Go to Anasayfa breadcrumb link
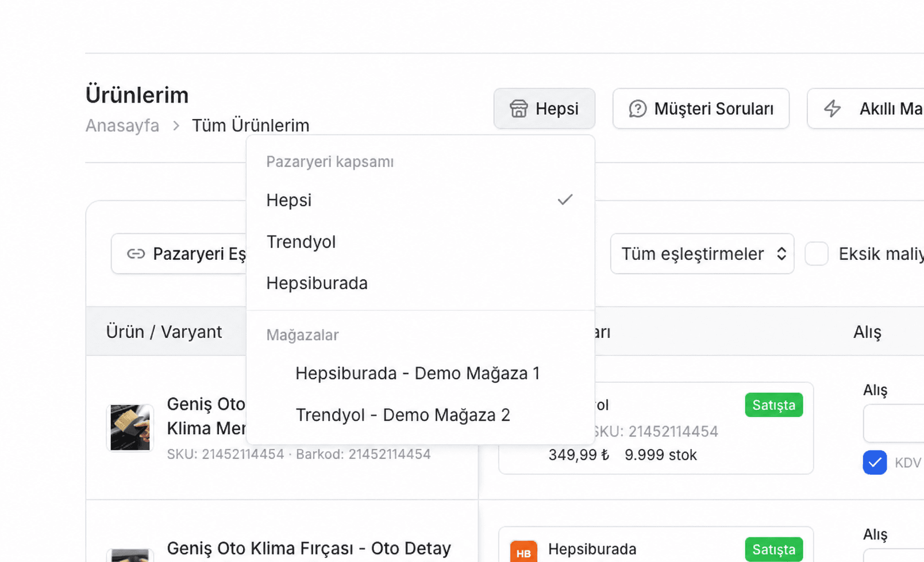The width and height of the screenshot is (924, 562). 122,125
